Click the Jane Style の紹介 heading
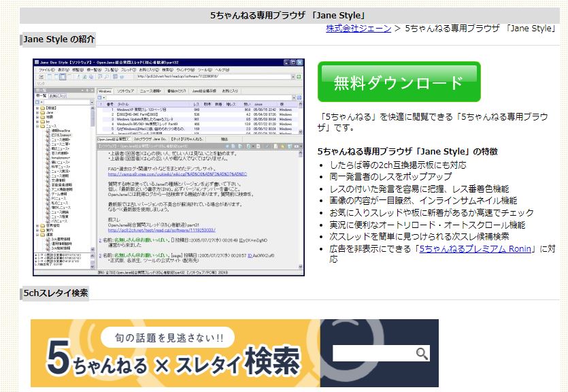Viewport: 568px width, 392px height. [x=59, y=39]
